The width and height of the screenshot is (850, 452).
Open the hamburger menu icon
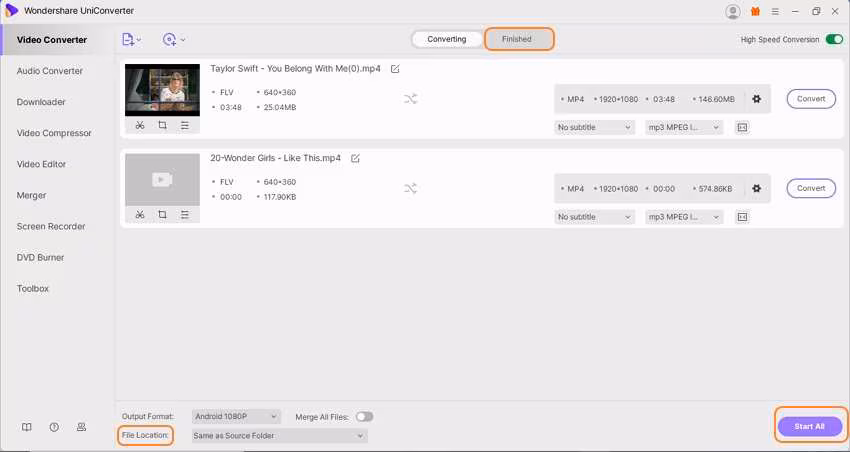[x=775, y=11]
